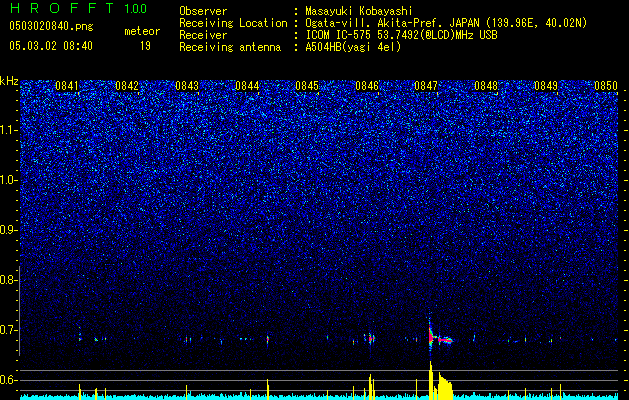Click the 0849 time marker

[x=546, y=86]
